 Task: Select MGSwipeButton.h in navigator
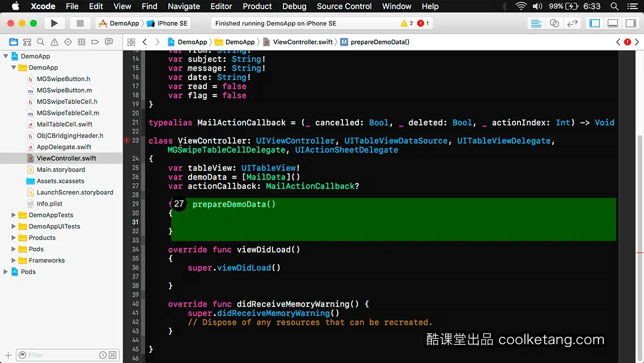point(63,79)
